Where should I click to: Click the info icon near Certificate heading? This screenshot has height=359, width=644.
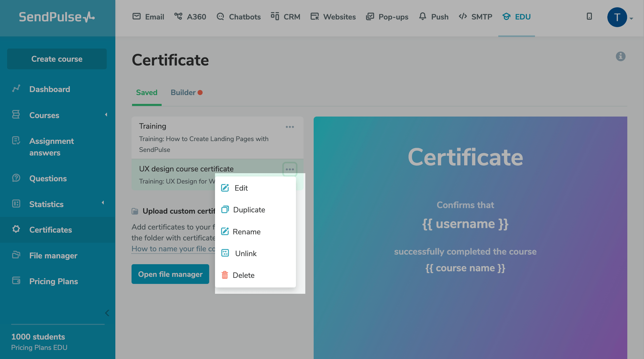(620, 56)
